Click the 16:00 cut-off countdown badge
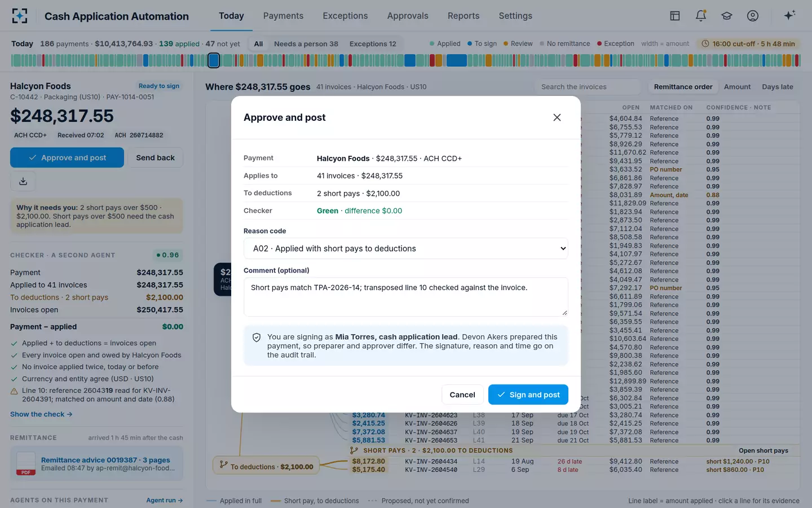 click(x=748, y=43)
